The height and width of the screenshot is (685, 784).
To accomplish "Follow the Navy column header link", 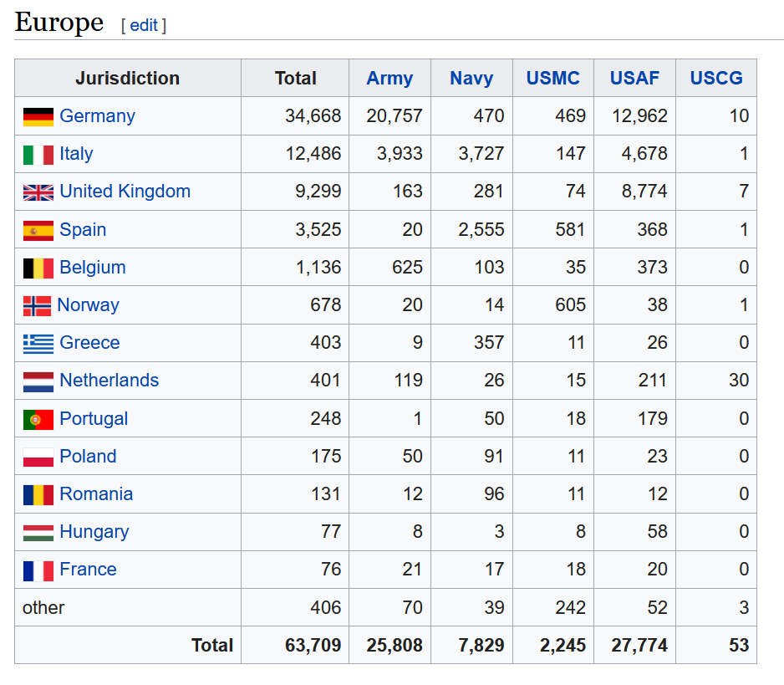I will (x=471, y=79).
